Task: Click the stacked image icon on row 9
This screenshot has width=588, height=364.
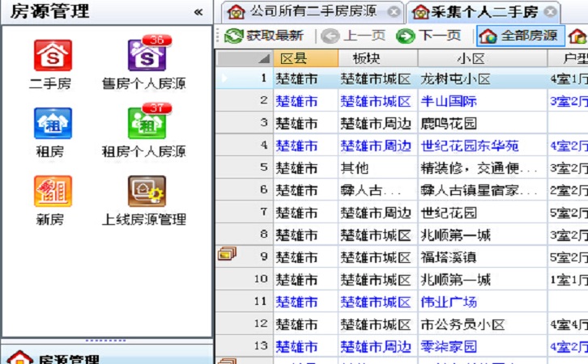Action: click(x=228, y=254)
